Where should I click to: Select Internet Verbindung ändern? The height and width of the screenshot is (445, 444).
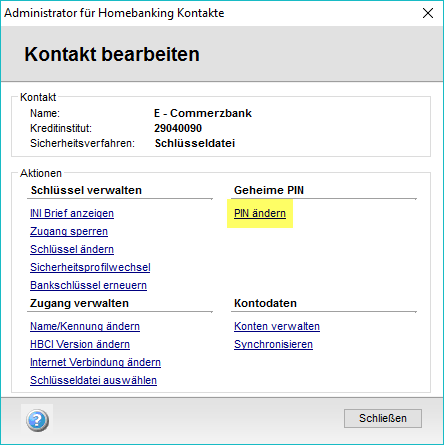point(95,362)
